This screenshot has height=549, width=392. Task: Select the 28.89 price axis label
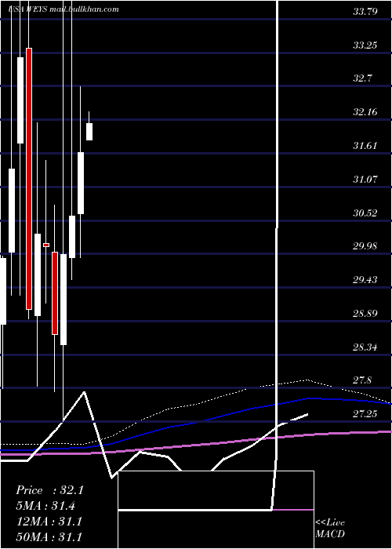point(365,314)
